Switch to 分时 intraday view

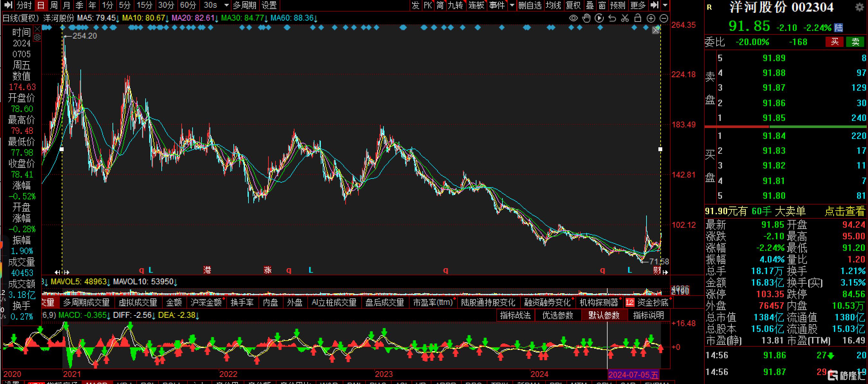pyautogui.click(x=24, y=5)
